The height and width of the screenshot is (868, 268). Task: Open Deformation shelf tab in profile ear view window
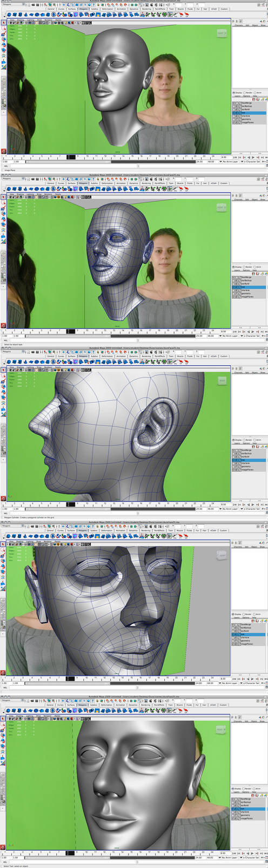[x=108, y=357]
